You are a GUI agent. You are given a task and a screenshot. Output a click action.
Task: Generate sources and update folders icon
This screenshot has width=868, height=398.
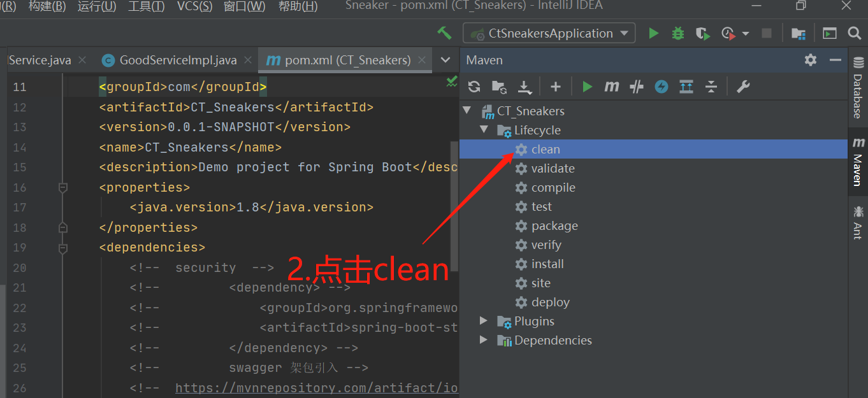click(x=499, y=87)
